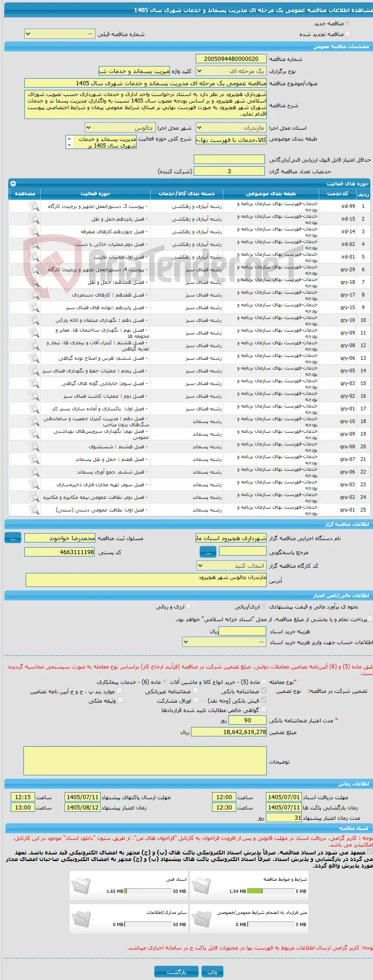Open view icon for row qru-09
Viewport: 373px width, 980px height.
click(x=34, y=434)
